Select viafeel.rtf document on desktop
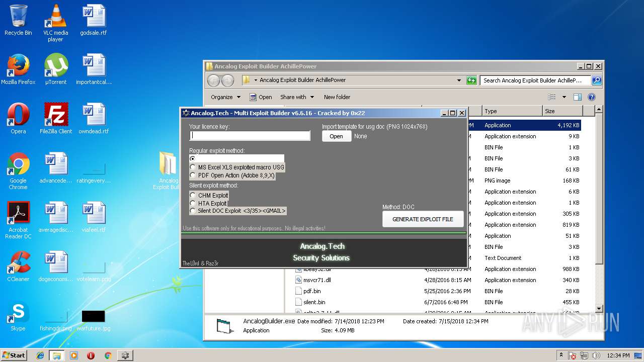This screenshot has height=362, width=644. [94, 217]
